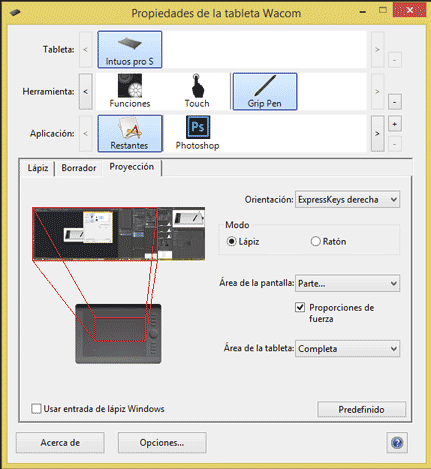
Task: Select the Lápiz mode radio button
Action: pyautogui.click(x=231, y=241)
